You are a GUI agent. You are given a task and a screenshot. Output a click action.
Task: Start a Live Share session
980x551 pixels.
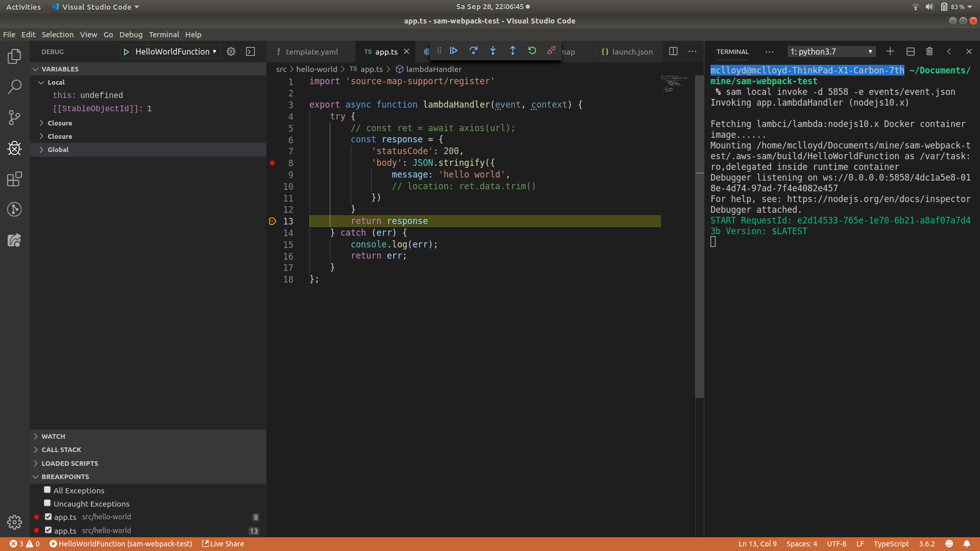click(223, 543)
